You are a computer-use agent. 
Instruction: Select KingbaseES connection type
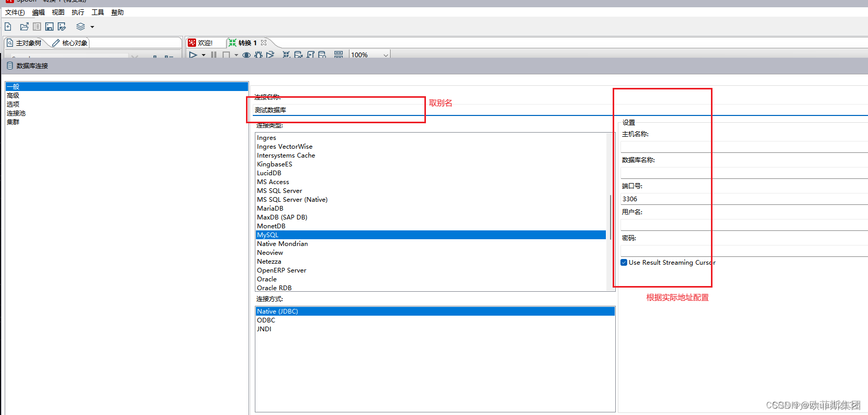click(x=275, y=164)
